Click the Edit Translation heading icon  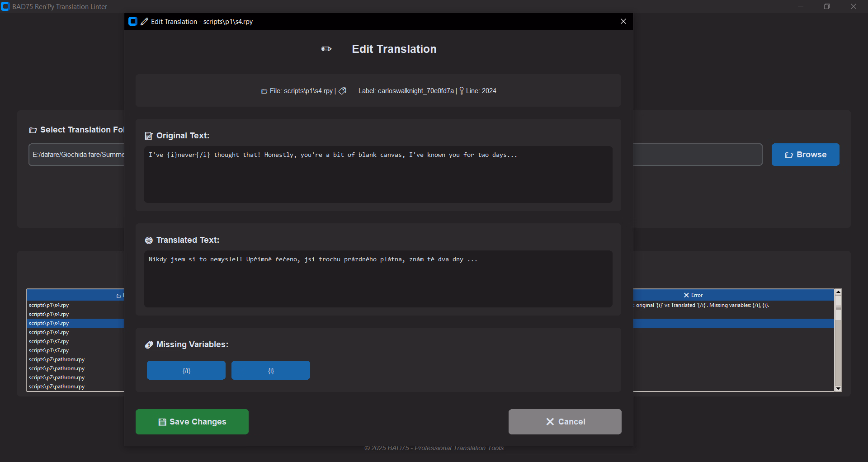click(x=326, y=49)
